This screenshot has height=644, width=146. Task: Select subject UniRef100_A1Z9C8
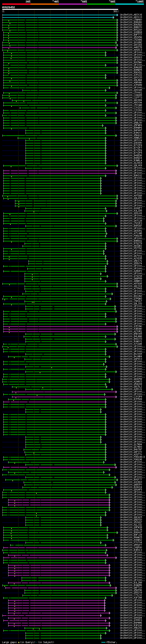tap(131, 163)
